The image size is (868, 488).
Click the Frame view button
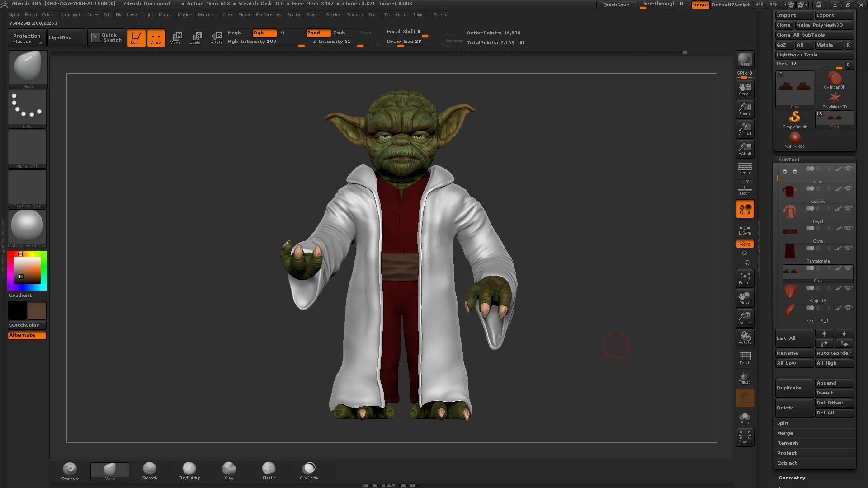[745, 278]
